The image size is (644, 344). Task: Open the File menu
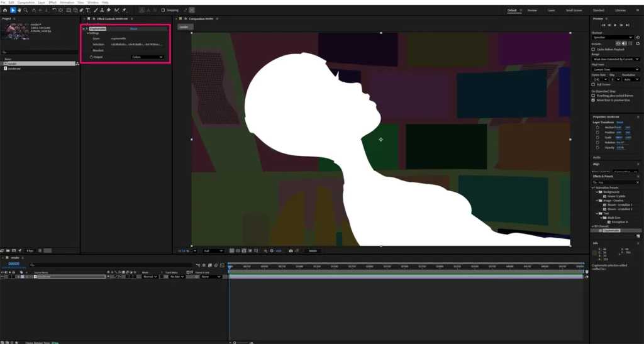[x=3, y=3]
